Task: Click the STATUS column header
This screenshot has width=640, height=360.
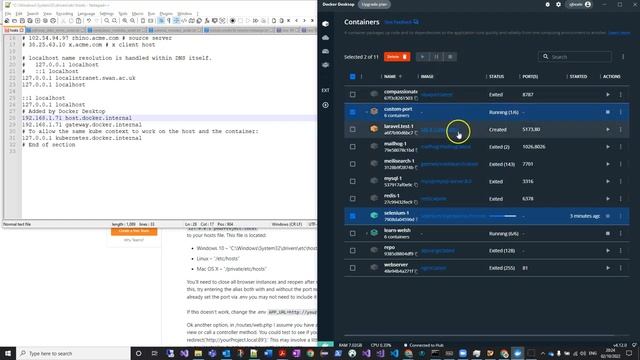Action: [x=496, y=76]
